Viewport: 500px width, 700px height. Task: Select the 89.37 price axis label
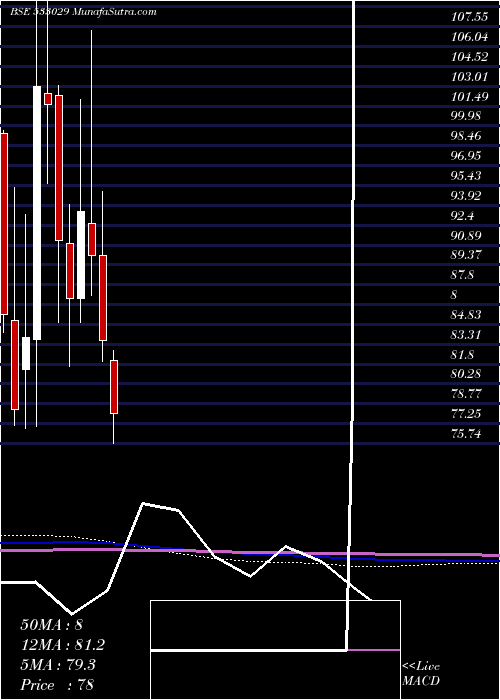[x=466, y=255]
